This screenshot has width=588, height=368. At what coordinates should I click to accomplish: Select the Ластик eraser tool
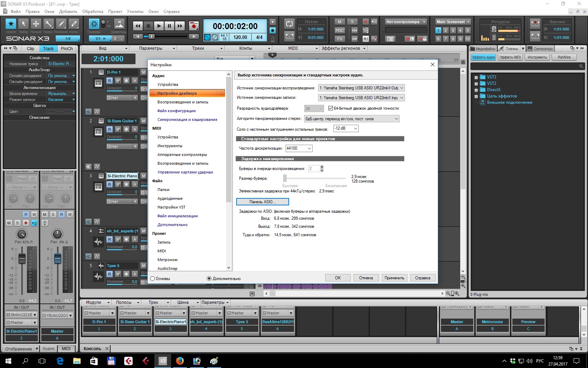(73, 24)
